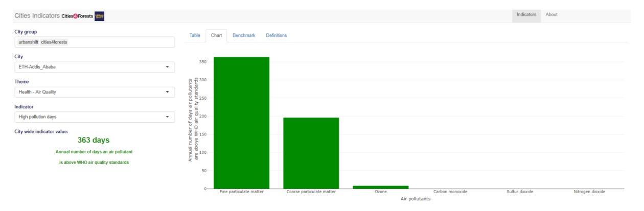Click the 363 days indicator value
The height and width of the screenshot is (211, 644).
[x=94, y=140]
